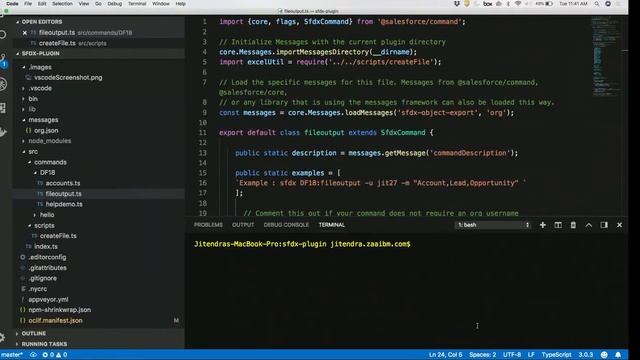Switch to the Output tab
The height and width of the screenshot is (360, 640).
click(243, 225)
